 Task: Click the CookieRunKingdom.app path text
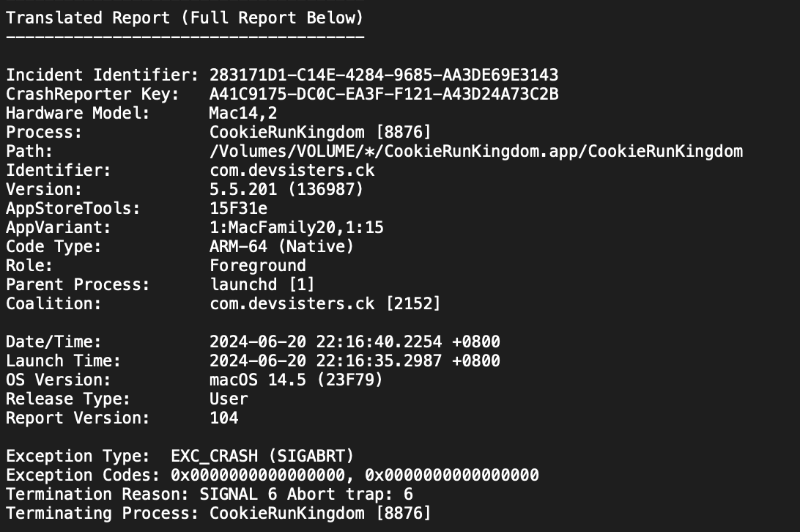(x=475, y=151)
